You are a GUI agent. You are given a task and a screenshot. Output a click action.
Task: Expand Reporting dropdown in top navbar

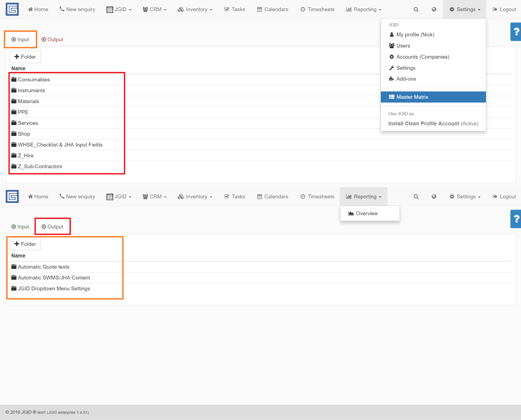tap(364, 9)
